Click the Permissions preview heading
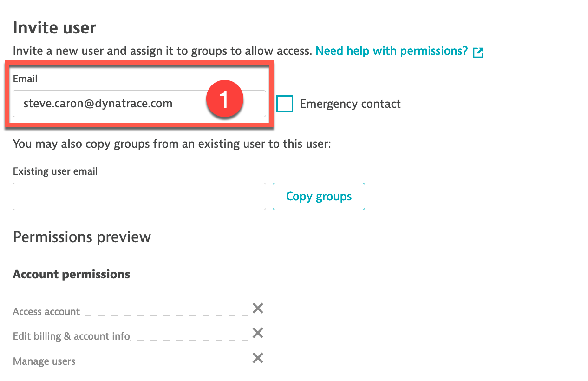 pyautogui.click(x=82, y=237)
